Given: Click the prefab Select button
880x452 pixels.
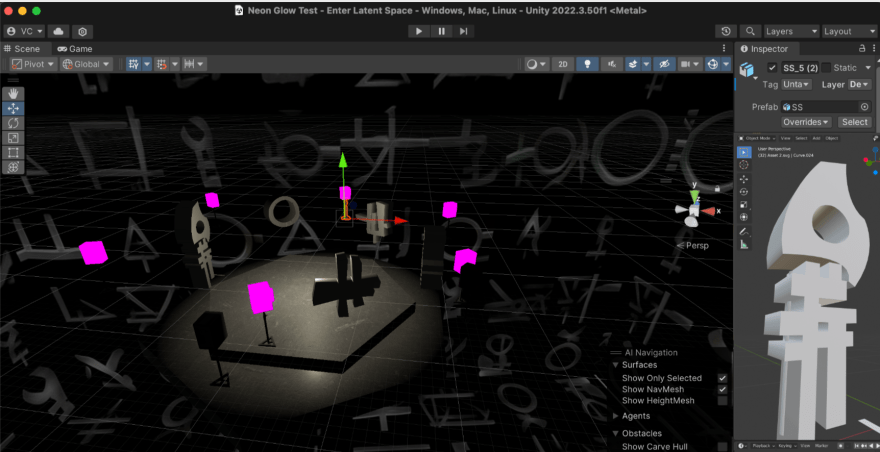Looking at the screenshot, I should [854, 122].
